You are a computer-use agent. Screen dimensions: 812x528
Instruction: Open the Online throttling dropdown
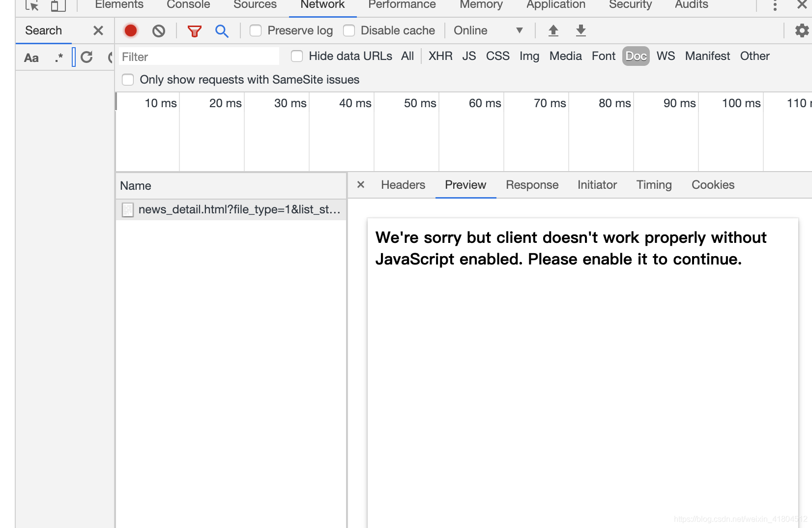click(x=488, y=30)
